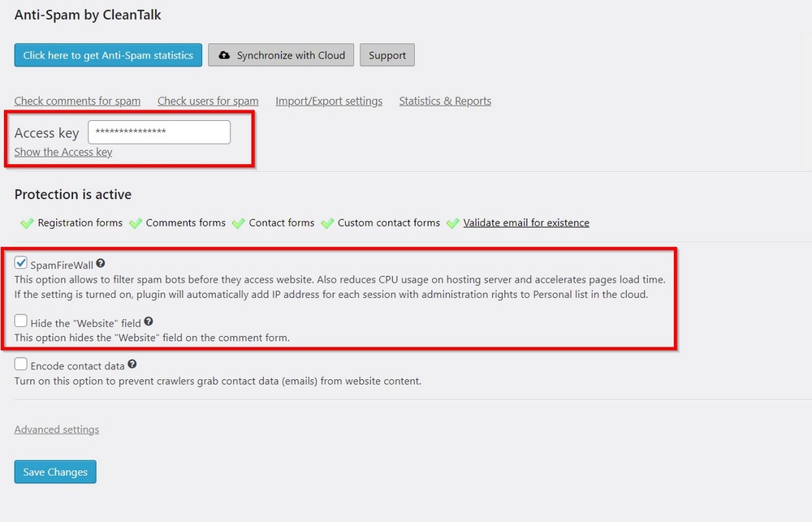Open Check users for spam

point(208,101)
